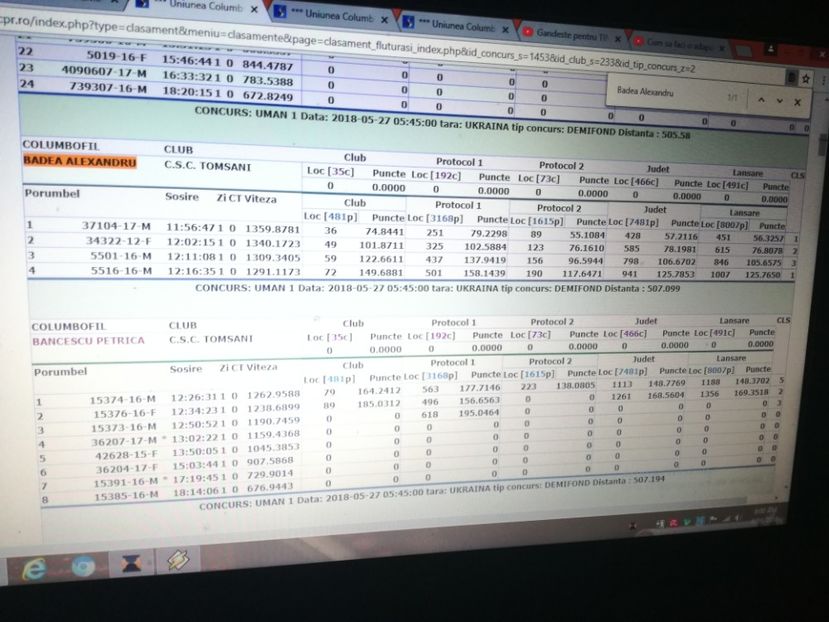Go to the previous find result
829x622 pixels.
(x=760, y=101)
